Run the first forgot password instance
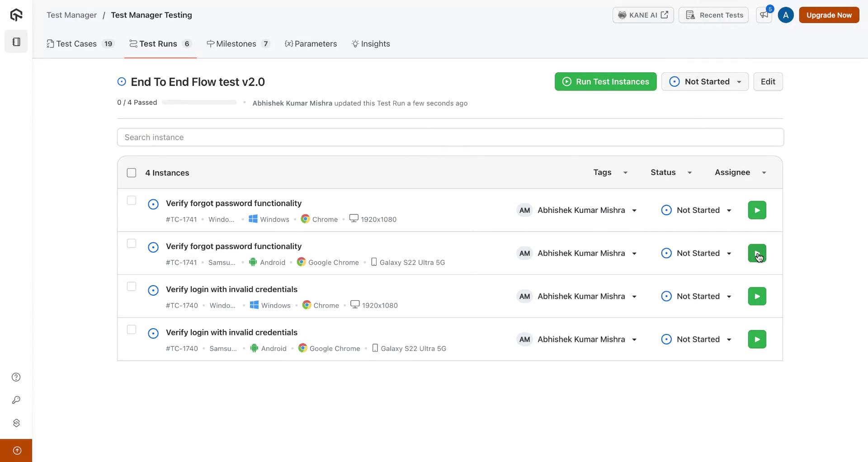The width and height of the screenshot is (868, 462). (757, 210)
